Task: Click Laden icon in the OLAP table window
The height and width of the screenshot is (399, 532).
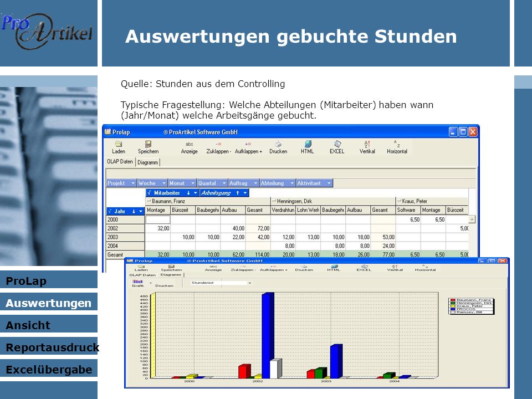Action: (x=119, y=144)
